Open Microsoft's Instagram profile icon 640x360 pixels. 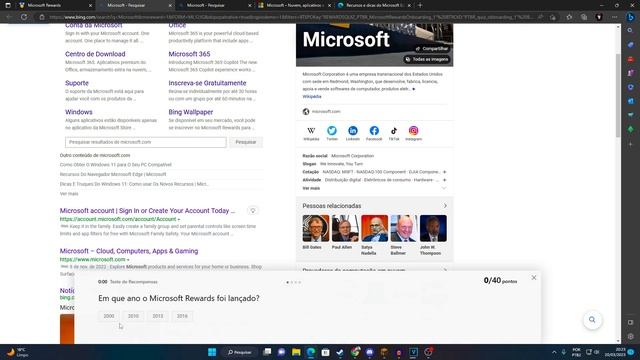[413, 131]
